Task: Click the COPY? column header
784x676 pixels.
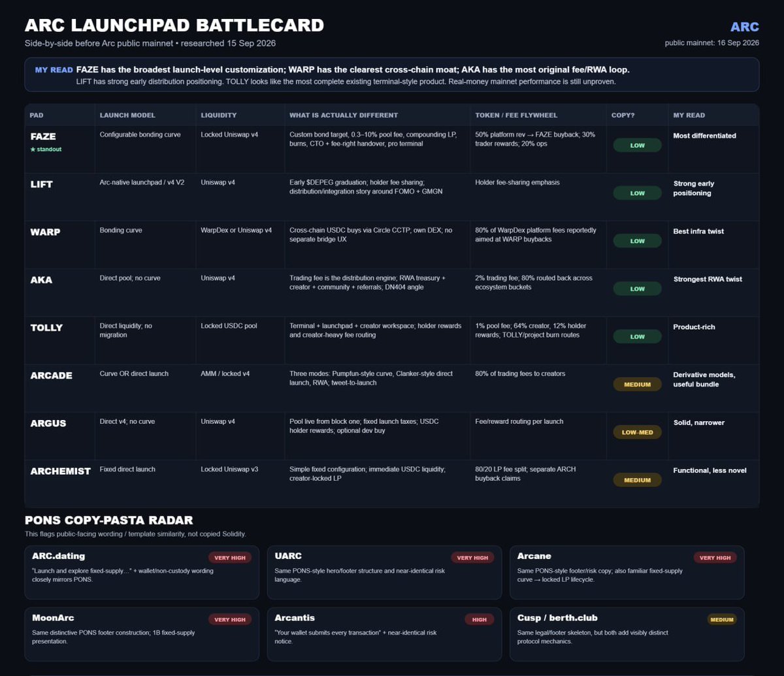Action: click(x=623, y=115)
